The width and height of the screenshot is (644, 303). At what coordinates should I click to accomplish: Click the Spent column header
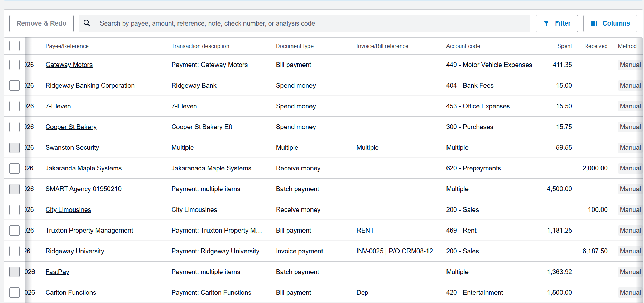coord(565,46)
